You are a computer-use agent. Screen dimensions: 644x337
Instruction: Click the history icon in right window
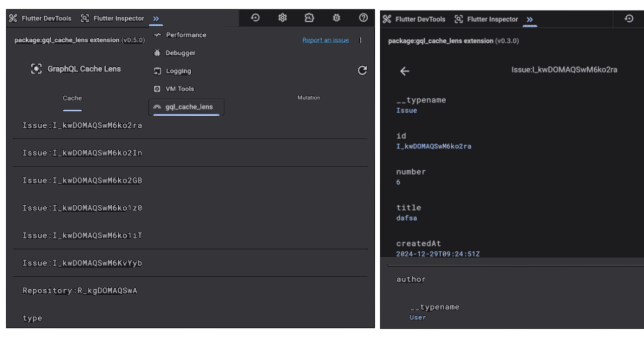629,18
